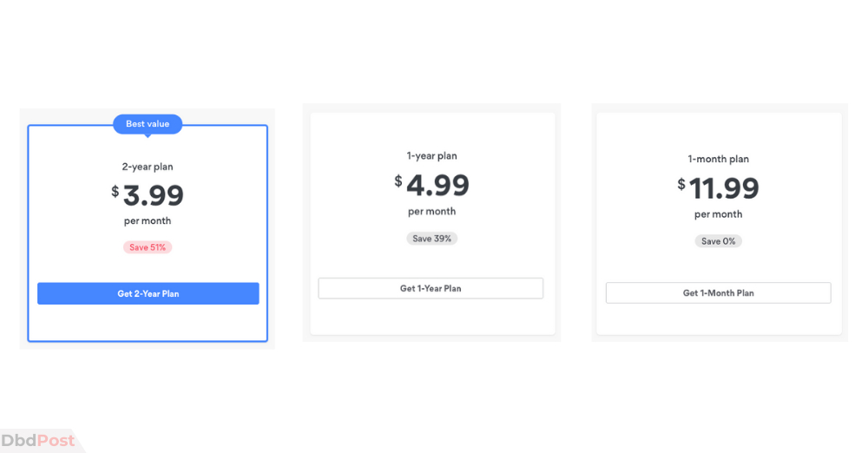868x453 pixels.
Task: Click the $4.99 price text
Action: (431, 185)
